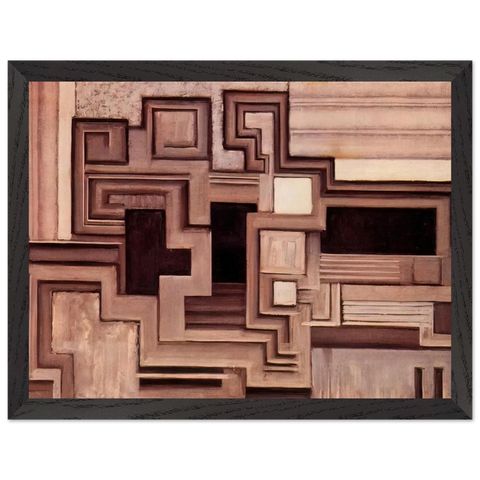The image size is (480, 480).
Task: Click the small brown square beside the striped block
Action: coord(427,271)
